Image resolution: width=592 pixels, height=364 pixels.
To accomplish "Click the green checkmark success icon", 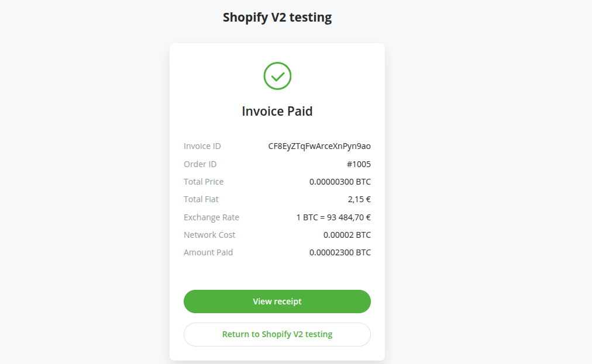I will tap(277, 76).
